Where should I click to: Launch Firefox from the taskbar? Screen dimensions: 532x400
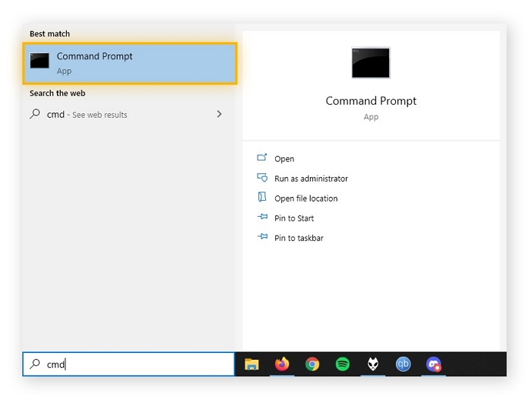[x=282, y=364]
